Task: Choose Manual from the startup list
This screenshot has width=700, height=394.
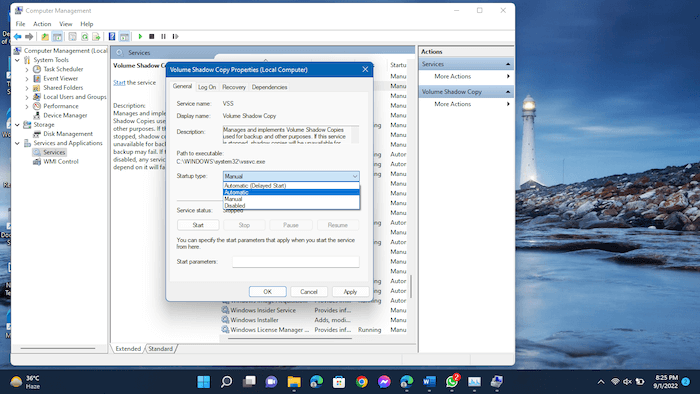Action: tap(291, 199)
